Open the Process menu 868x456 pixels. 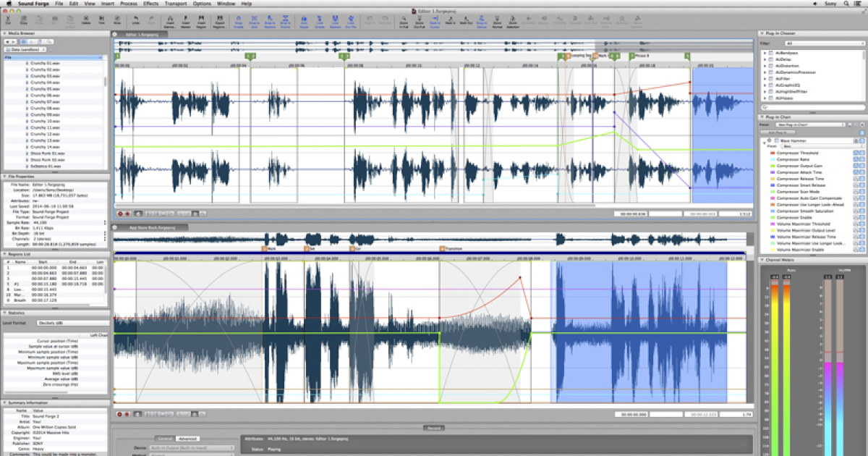pyautogui.click(x=129, y=4)
